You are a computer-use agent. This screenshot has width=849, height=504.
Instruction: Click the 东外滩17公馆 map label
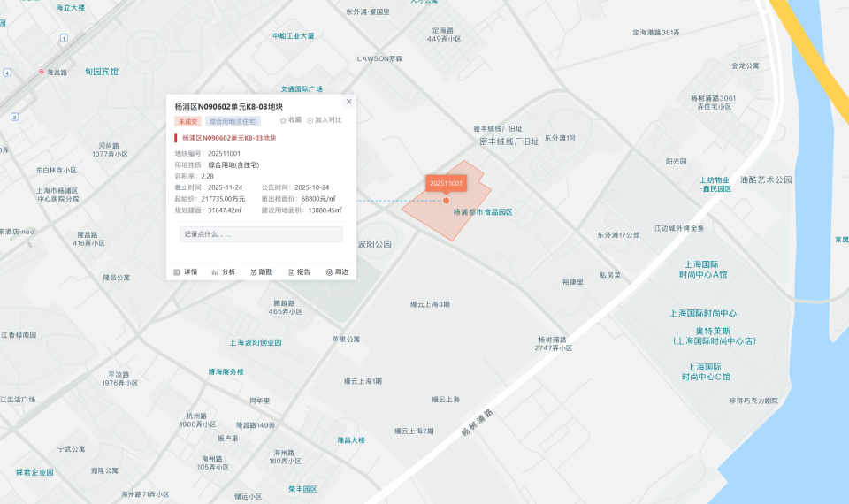pyautogui.click(x=618, y=235)
